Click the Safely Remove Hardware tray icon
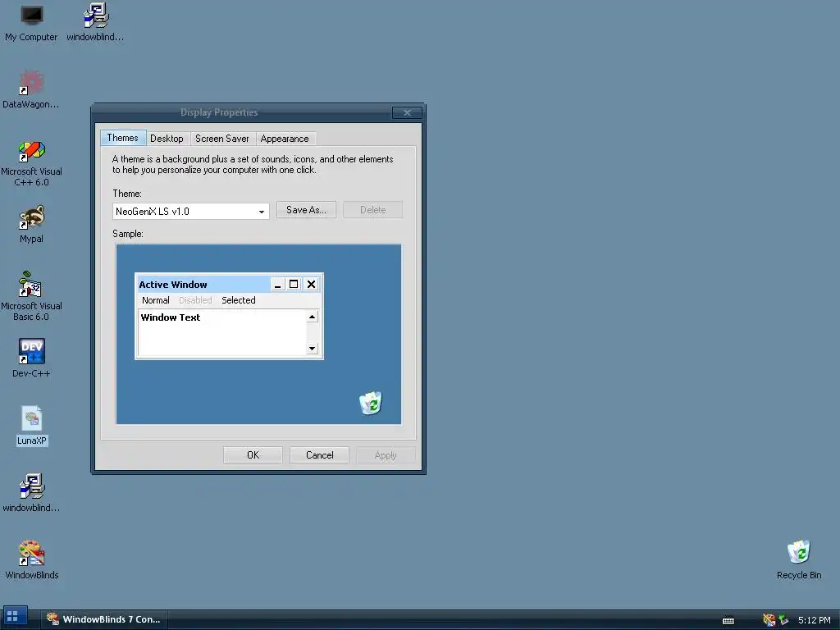The width and height of the screenshot is (840, 630). coord(783,620)
